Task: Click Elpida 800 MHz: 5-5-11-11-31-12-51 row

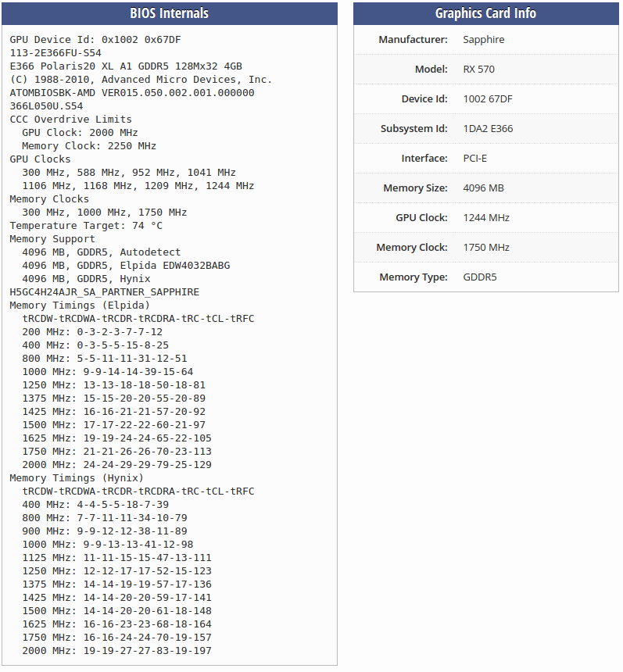Action: (104, 359)
